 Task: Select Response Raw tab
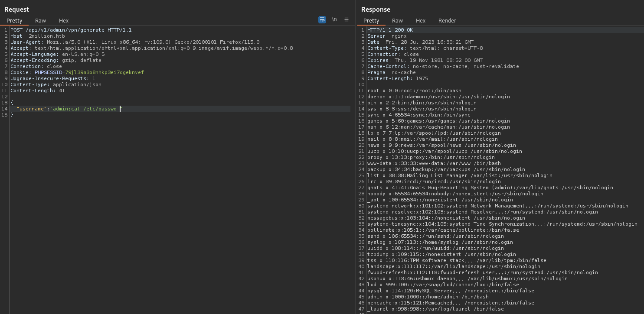coord(398,21)
